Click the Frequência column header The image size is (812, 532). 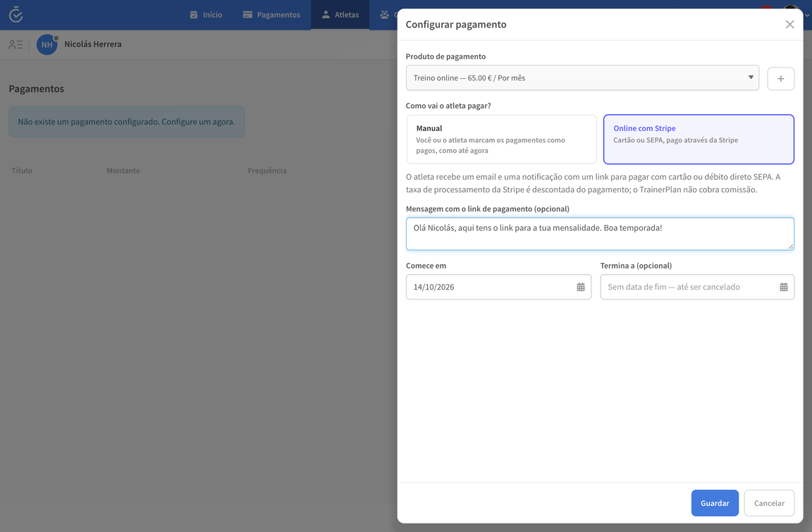[x=267, y=171]
